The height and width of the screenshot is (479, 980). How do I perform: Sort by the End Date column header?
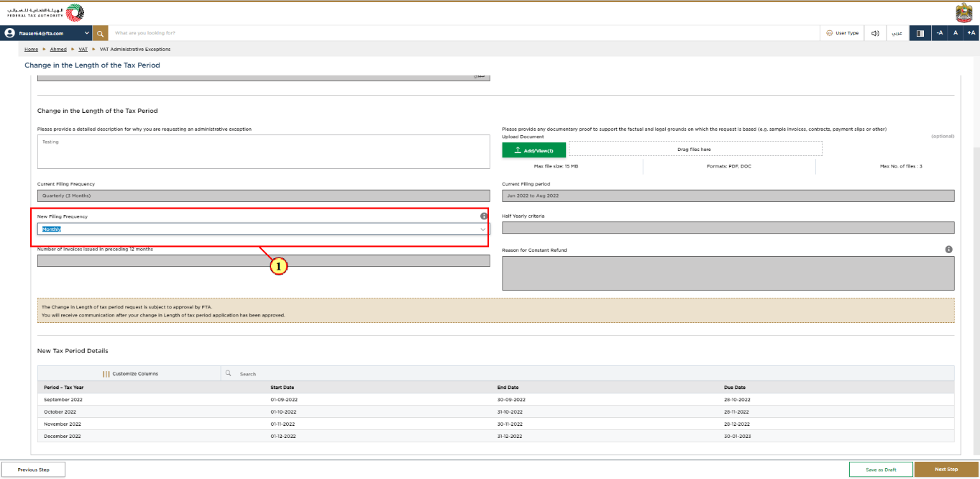pyautogui.click(x=508, y=387)
